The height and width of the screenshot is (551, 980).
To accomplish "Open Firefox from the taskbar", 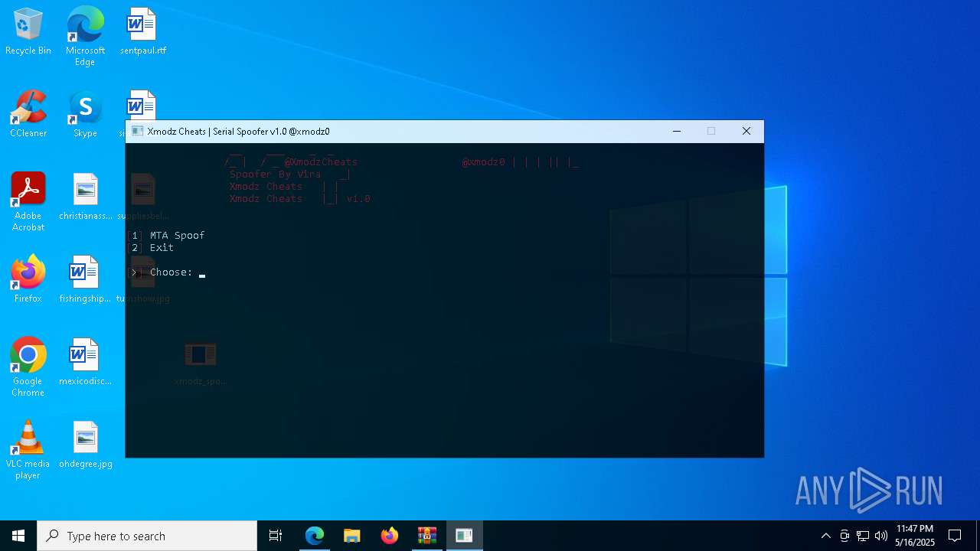I will [x=390, y=536].
